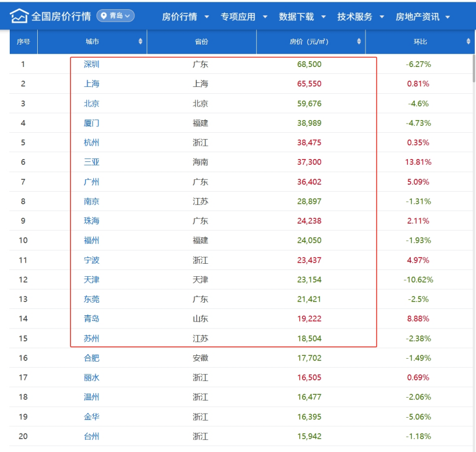This screenshot has width=476, height=452.
Task: Open the 广州 city link
Action: pyautogui.click(x=92, y=182)
